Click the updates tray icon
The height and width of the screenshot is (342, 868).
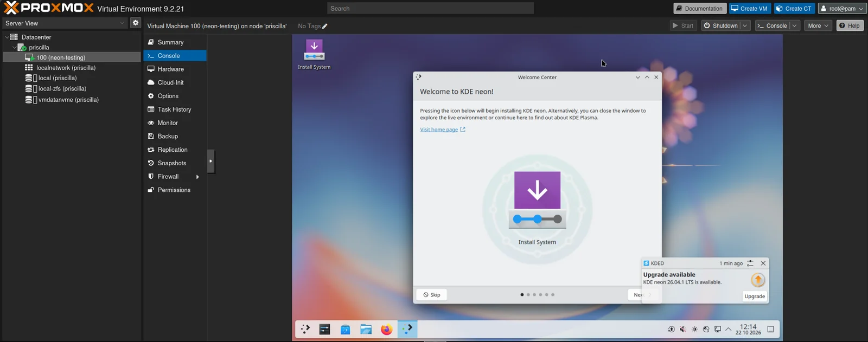[x=672, y=329]
